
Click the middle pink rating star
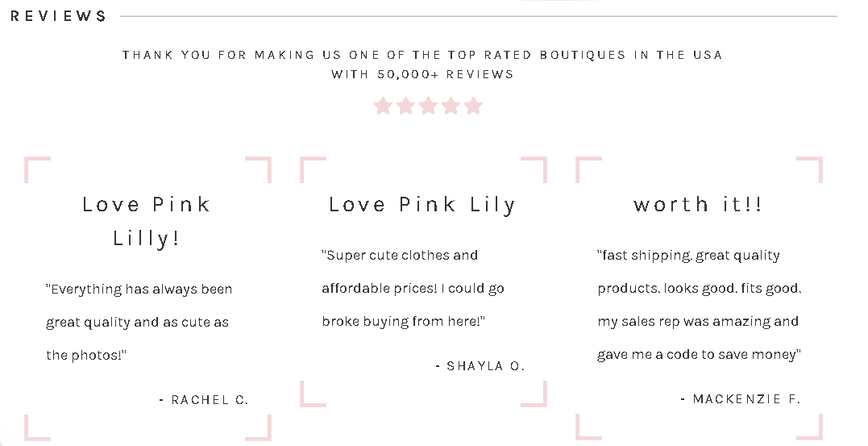click(429, 106)
